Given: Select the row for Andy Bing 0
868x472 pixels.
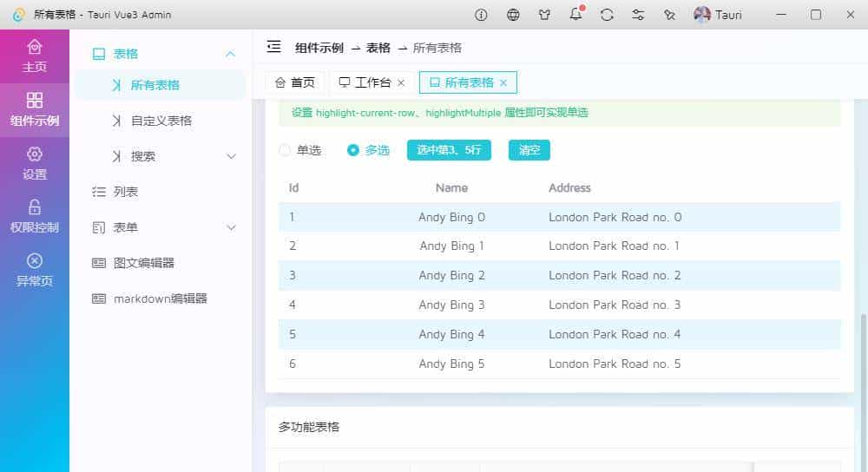Looking at the screenshot, I should coord(559,217).
